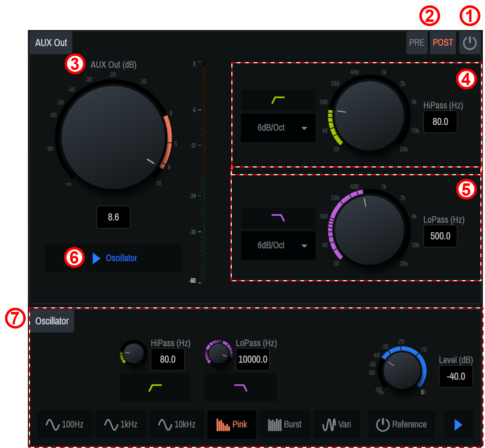Click the green HiPass filter curve icon
Screen dimensions: 485x448
(278, 100)
